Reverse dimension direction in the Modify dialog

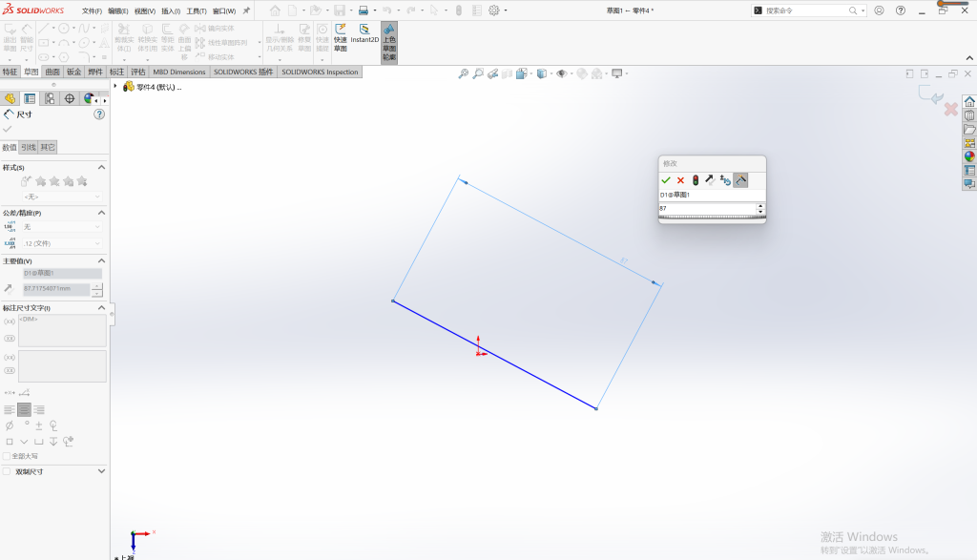(710, 180)
